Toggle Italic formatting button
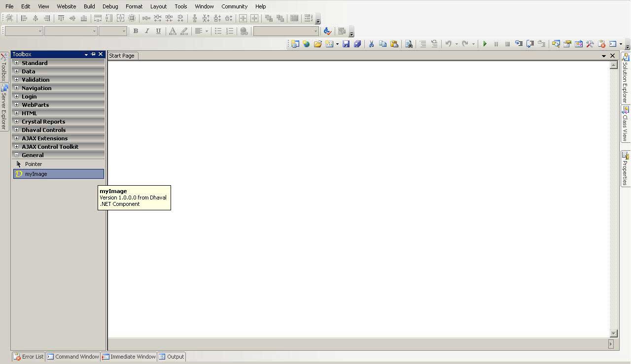The width and height of the screenshot is (631, 364). pos(147,31)
